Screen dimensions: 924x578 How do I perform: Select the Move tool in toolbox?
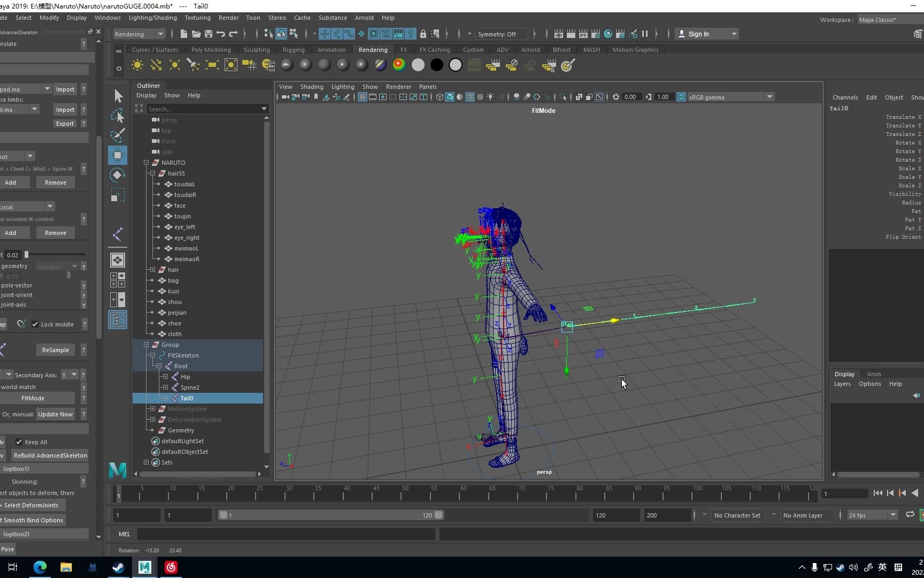coord(117,155)
